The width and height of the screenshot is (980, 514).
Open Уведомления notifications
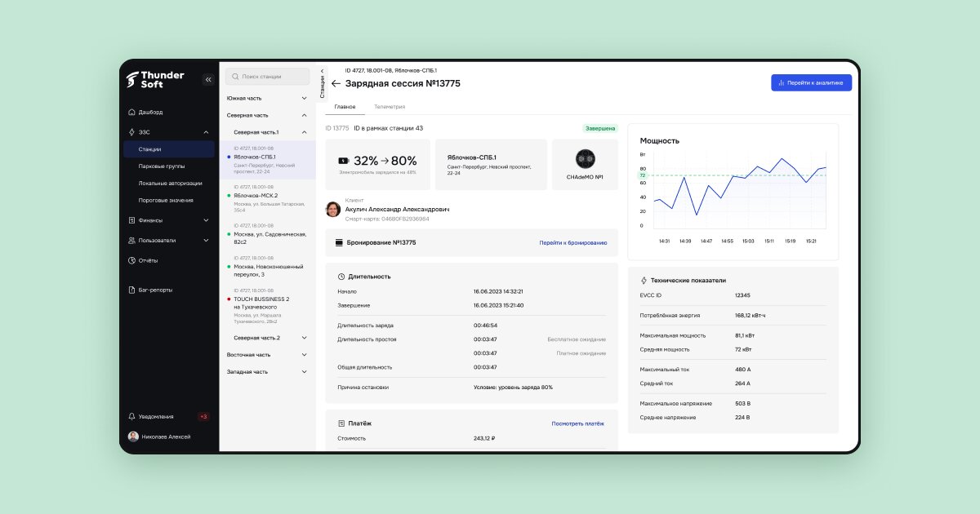coord(155,416)
